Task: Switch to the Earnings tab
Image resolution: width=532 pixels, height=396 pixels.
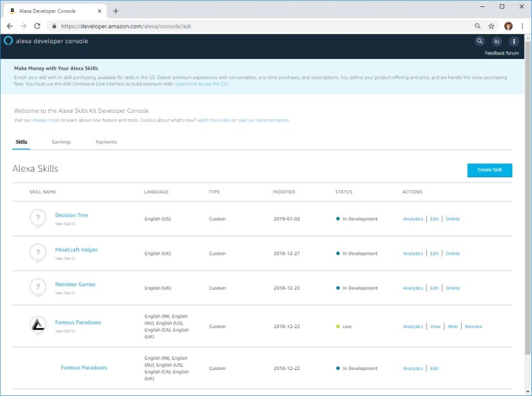Action: [62, 142]
